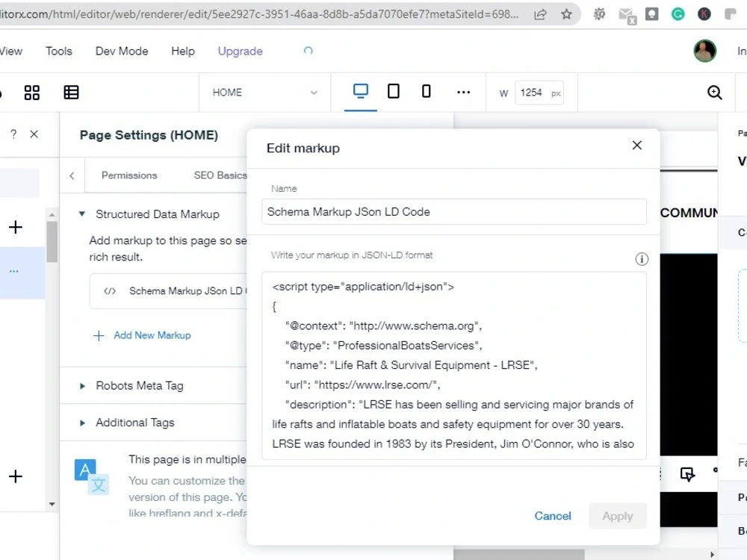Click inside the JSON-LD markup text area

coord(453,365)
